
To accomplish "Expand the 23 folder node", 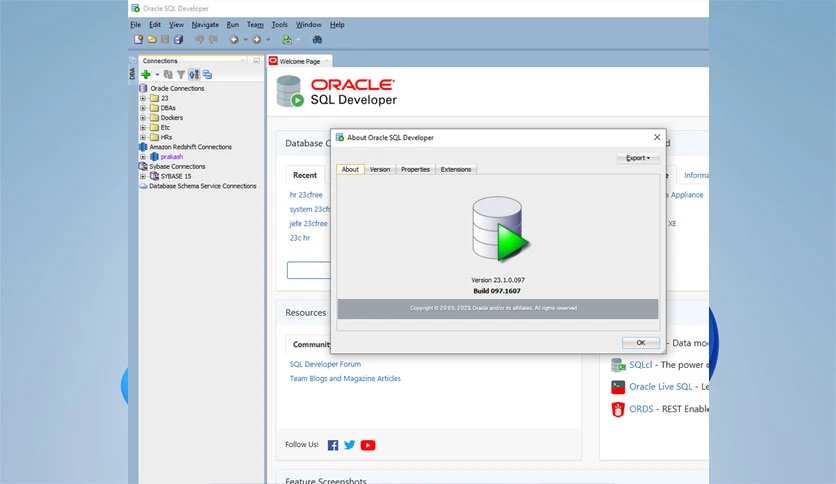I will point(143,98).
